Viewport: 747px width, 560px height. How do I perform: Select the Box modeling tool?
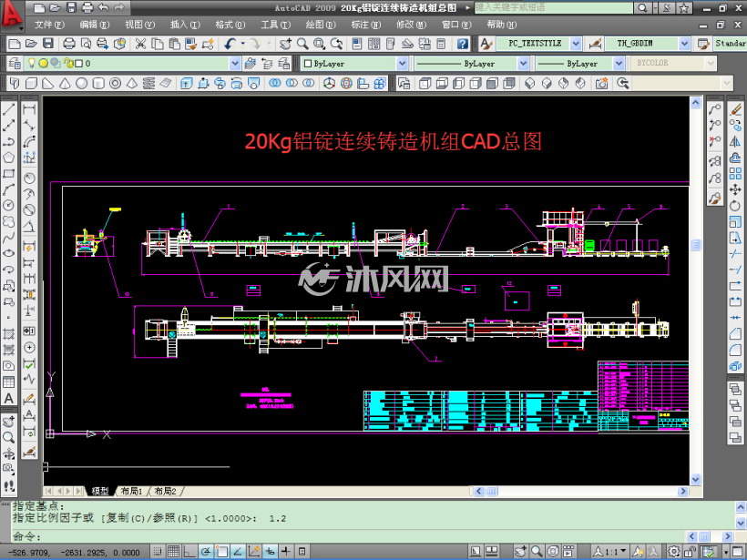(32, 84)
